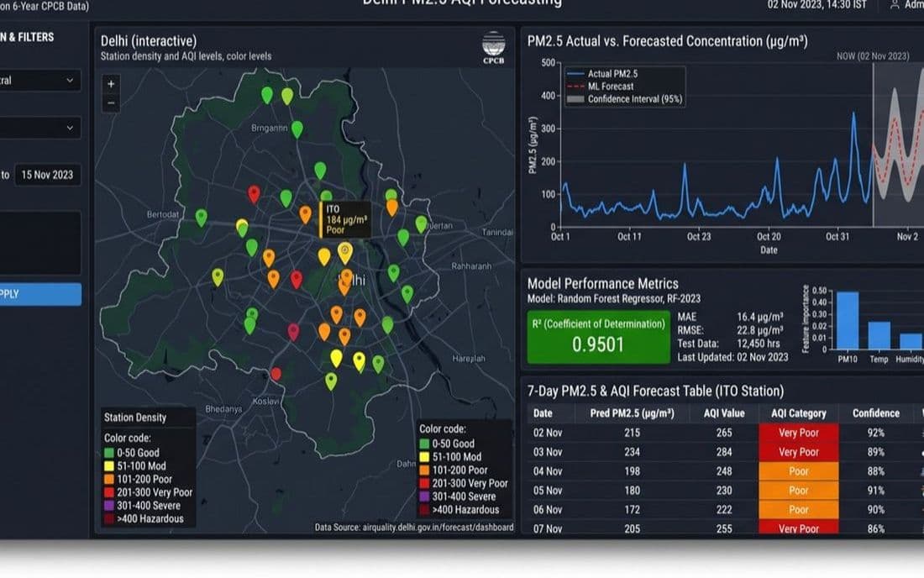Click '201-300 Very Poor' swatch in Station Density legend
Screen dimensions: 924x578
[x=108, y=492]
